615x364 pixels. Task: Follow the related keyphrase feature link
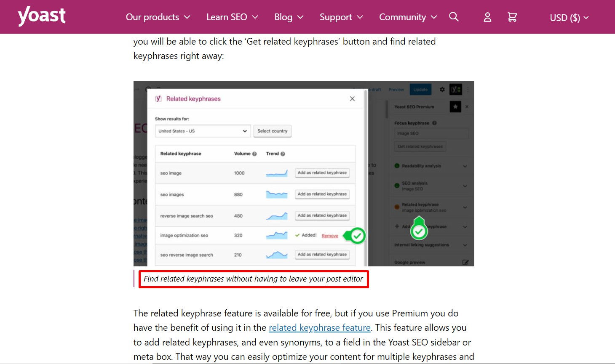[x=319, y=327]
